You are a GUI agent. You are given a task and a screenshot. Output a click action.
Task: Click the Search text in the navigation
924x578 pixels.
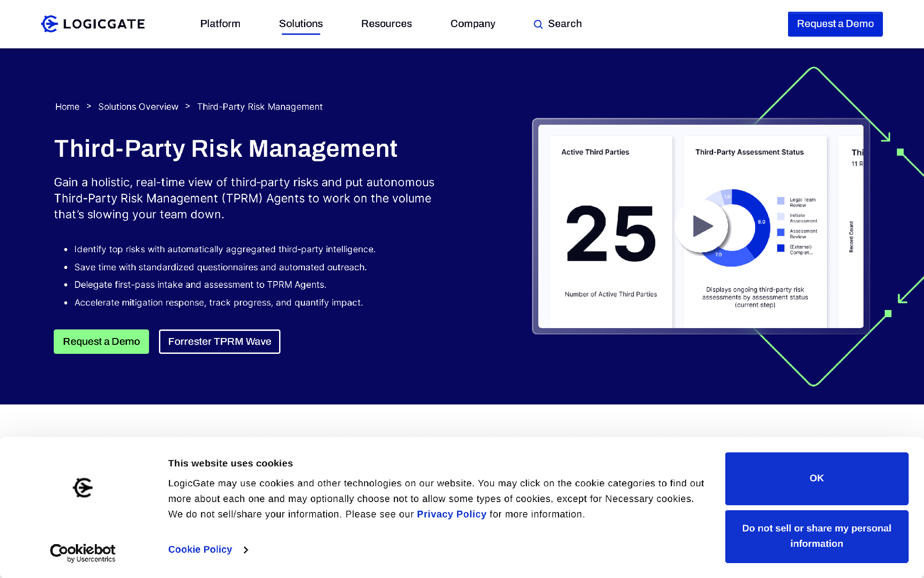565,24
